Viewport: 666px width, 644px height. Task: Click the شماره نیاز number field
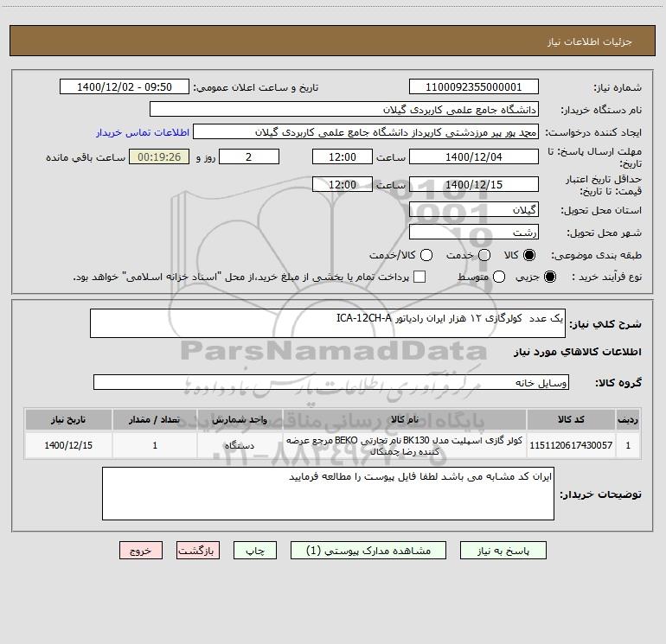point(474,86)
